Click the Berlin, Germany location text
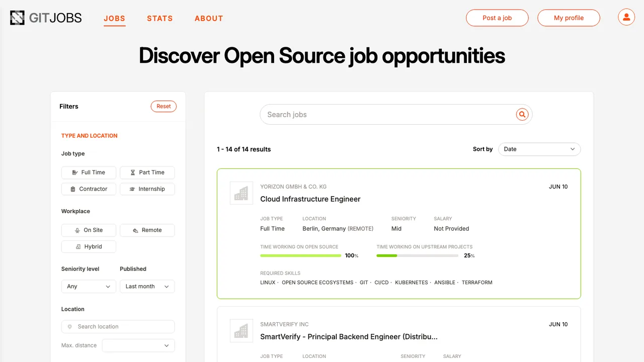The height and width of the screenshot is (362, 644). click(x=324, y=229)
